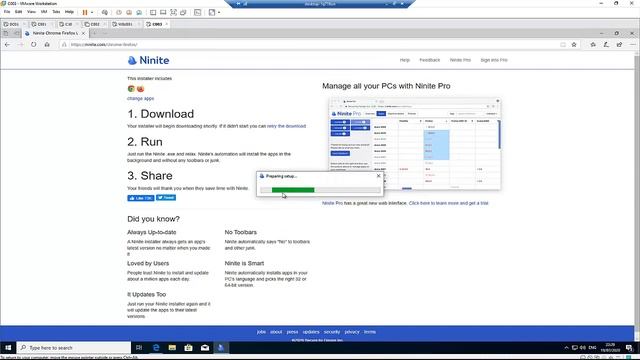Open the Help link in Ninite header
This screenshot has height=360, width=640.
tap(404, 60)
